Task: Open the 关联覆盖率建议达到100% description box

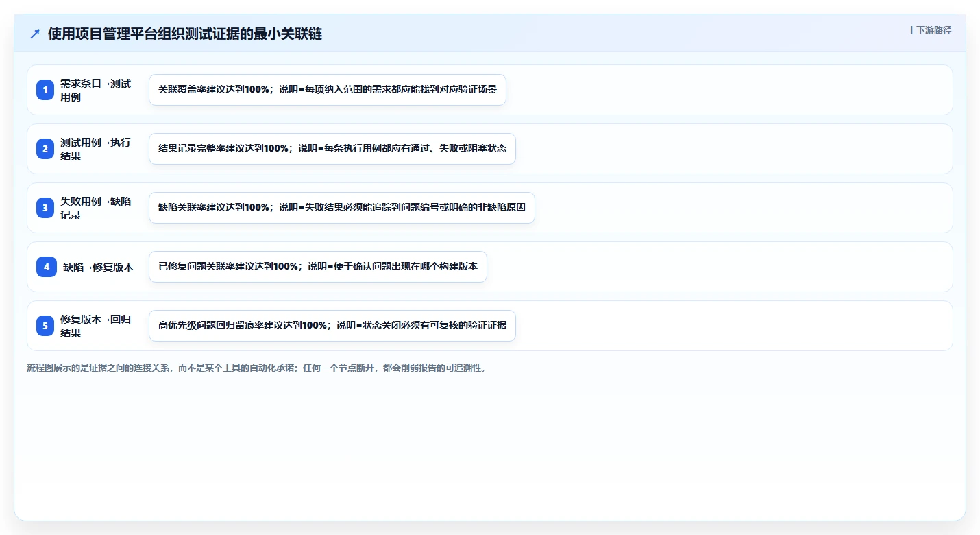Action: pos(328,90)
